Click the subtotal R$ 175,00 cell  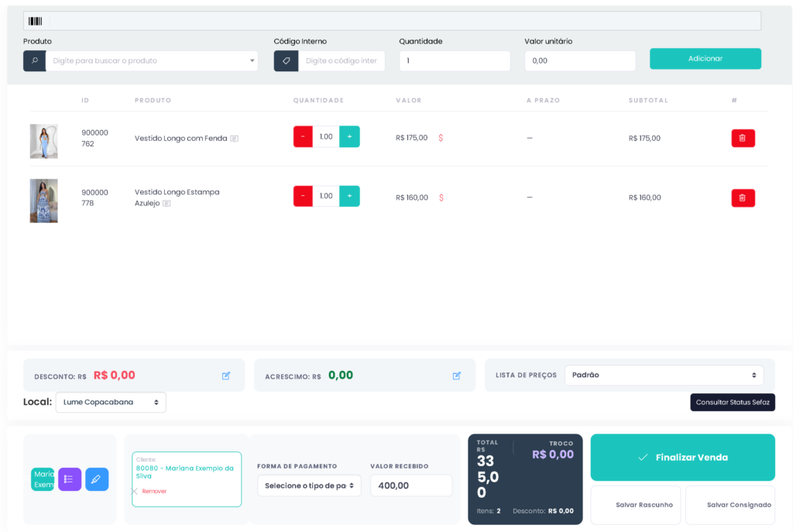[x=644, y=139]
